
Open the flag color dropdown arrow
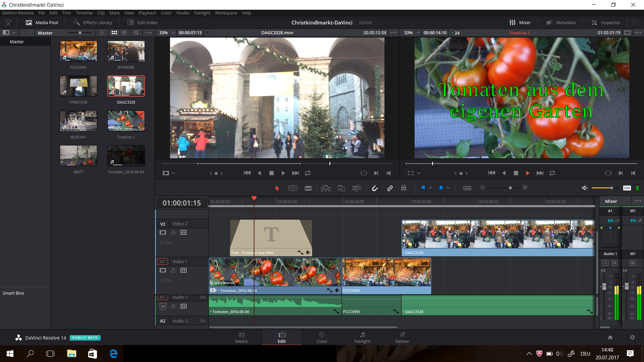coord(430,188)
